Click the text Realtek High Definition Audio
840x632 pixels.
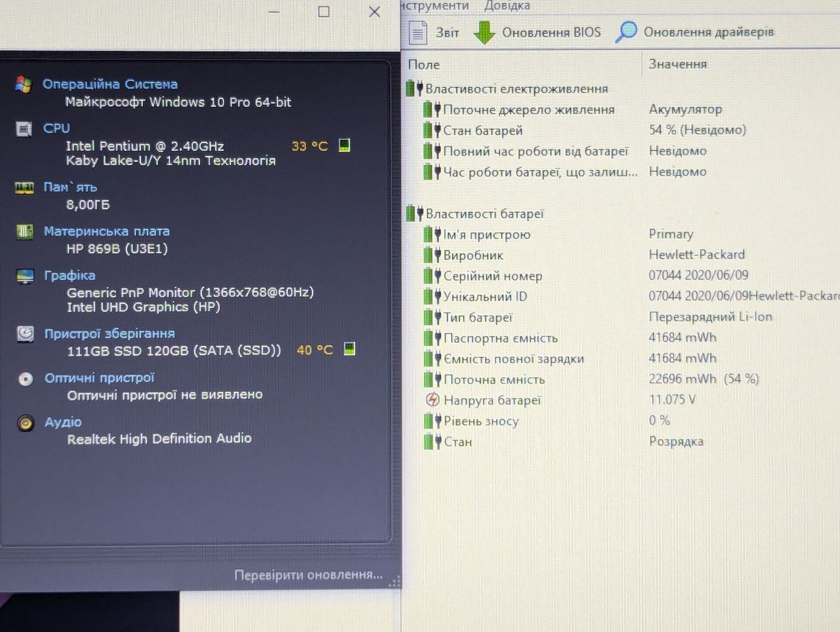coord(159,438)
